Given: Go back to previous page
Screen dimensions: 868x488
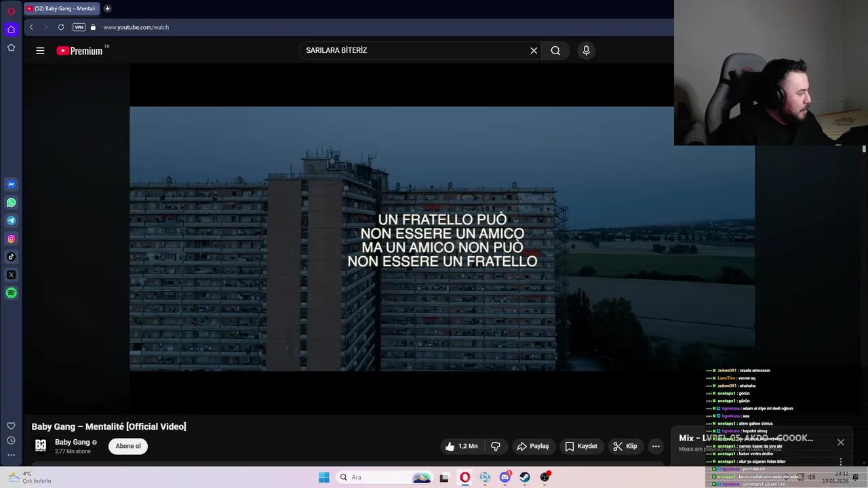Looking at the screenshot, I should tap(31, 27).
